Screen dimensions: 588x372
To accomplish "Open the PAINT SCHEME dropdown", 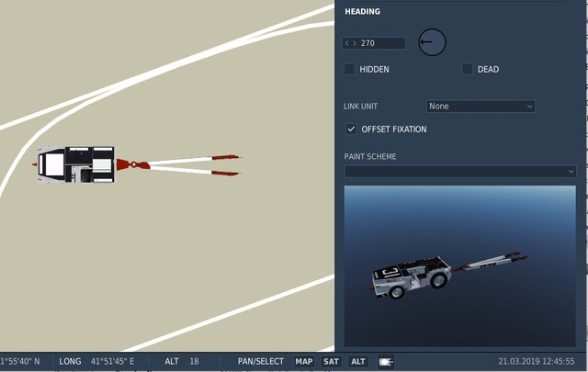I will click(460, 172).
